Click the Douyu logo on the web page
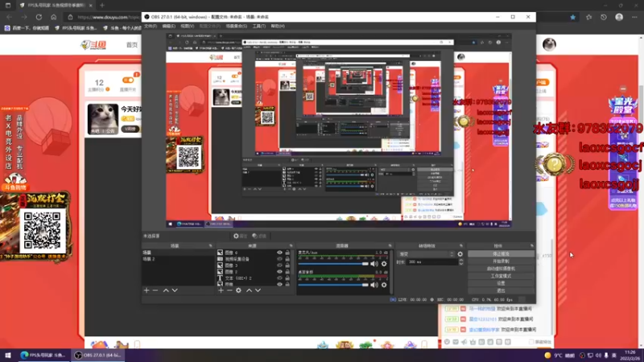 point(93,44)
